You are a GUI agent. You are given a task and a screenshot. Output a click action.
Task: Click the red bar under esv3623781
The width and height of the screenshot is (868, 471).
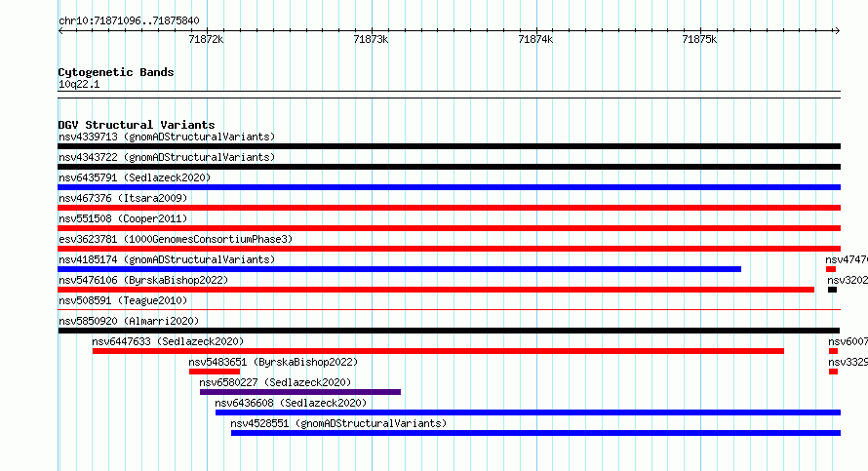coord(449,249)
